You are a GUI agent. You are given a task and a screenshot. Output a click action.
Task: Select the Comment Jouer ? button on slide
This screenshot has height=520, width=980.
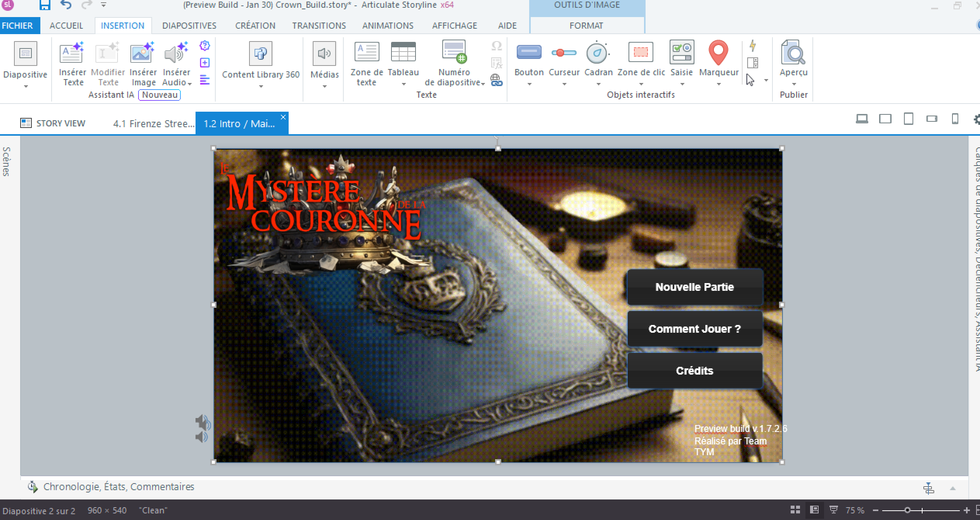point(695,329)
